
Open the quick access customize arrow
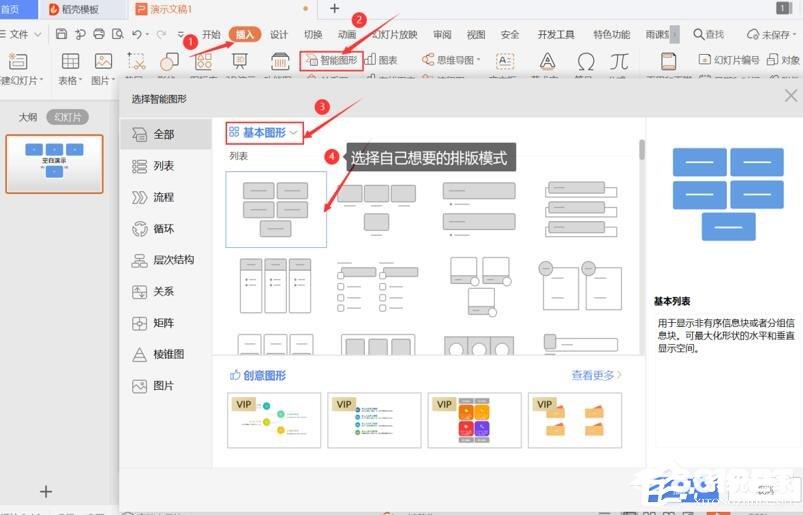(180, 34)
